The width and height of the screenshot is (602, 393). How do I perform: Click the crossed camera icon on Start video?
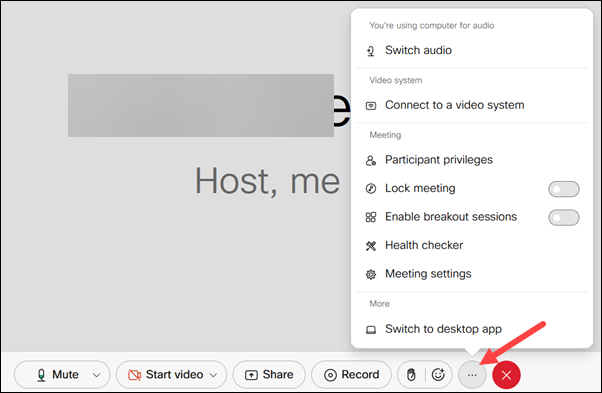pyautogui.click(x=134, y=375)
